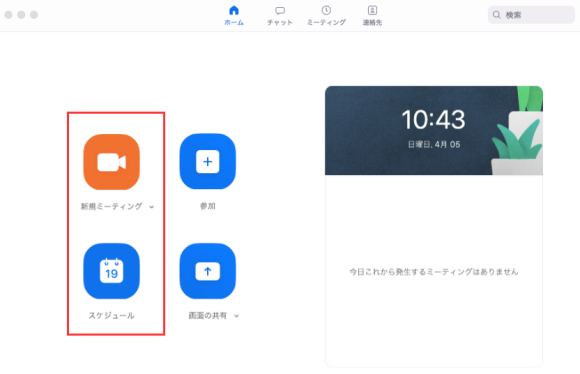Open the Schedule calendar icon
The width and height of the screenshot is (580, 374).
tap(111, 271)
